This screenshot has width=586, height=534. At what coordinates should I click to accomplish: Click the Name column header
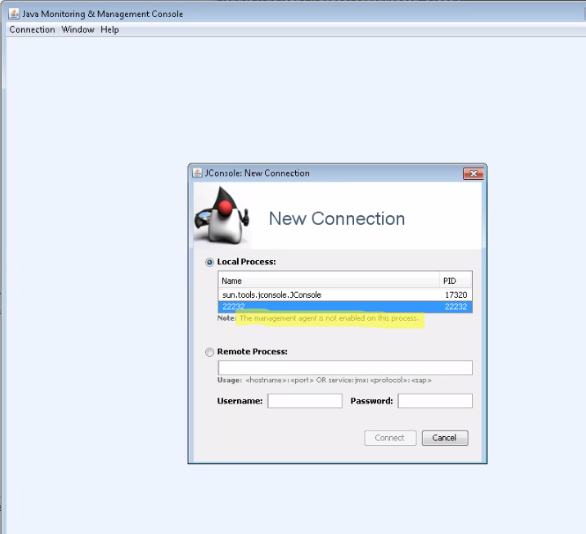(x=329, y=281)
